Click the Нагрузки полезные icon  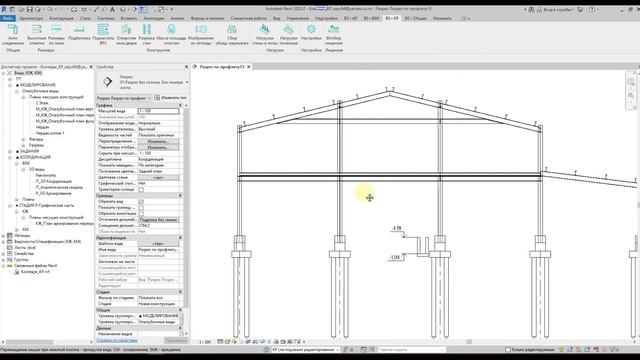289,29
